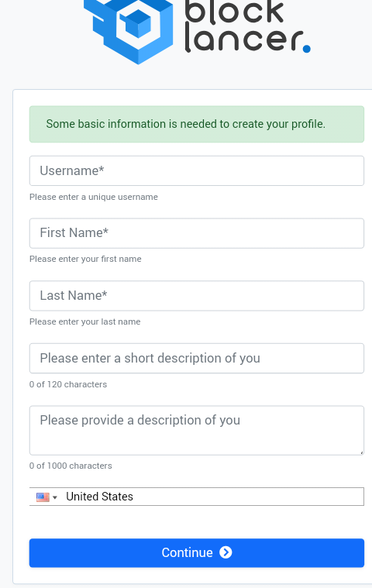Click the 'Please enter a unique username' hint

(x=93, y=197)
